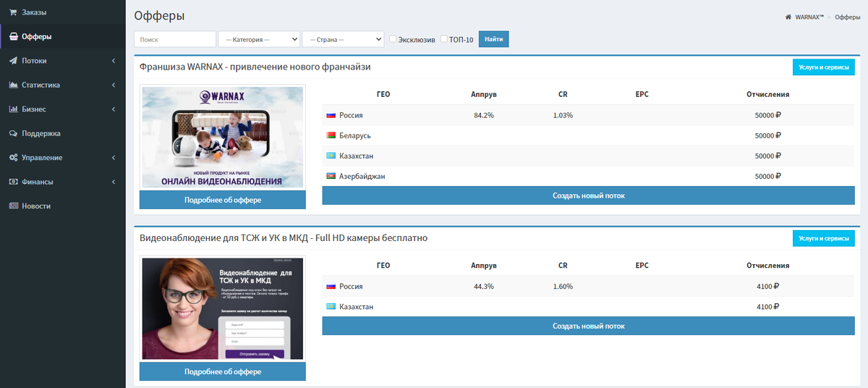The image size is (868, 388).
Task: Click the ТСЖ and УК video surveillance banner image
Action: pyautogui.click(x=223, y=308)
